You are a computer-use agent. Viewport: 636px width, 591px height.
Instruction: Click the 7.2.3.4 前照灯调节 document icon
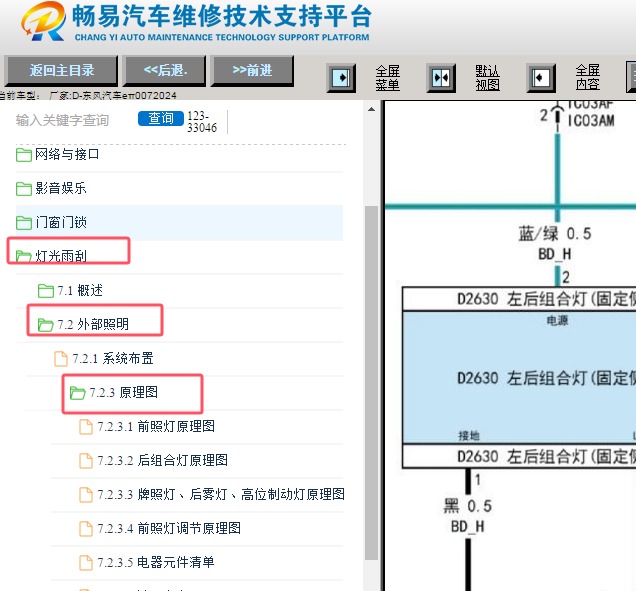pos(86,529)
